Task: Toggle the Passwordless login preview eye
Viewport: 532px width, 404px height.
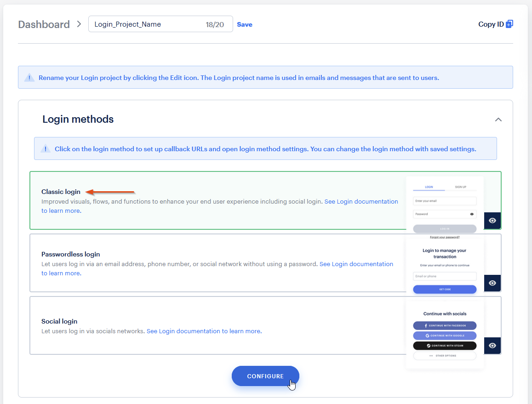Action: [x=492, y=283]
